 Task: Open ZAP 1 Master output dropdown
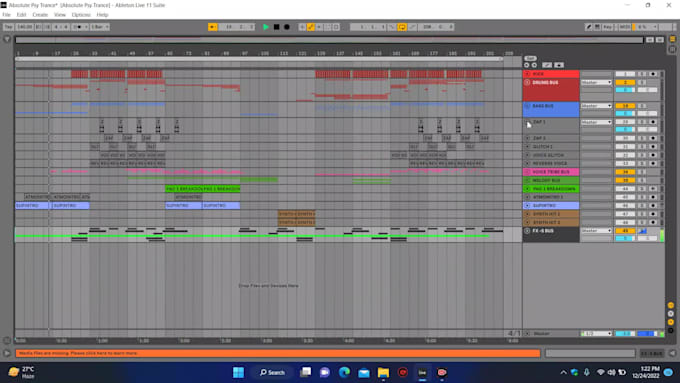coord(596,122)
